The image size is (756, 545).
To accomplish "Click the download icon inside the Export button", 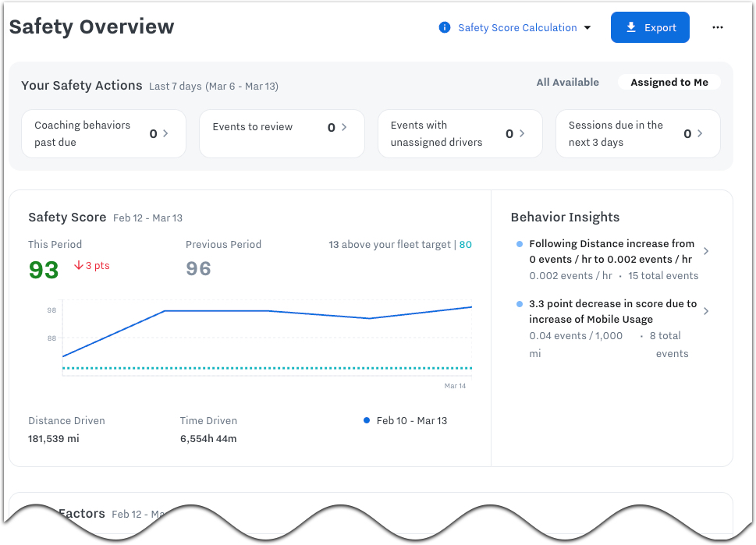I will pyautogui.click(x=632, y=27).
